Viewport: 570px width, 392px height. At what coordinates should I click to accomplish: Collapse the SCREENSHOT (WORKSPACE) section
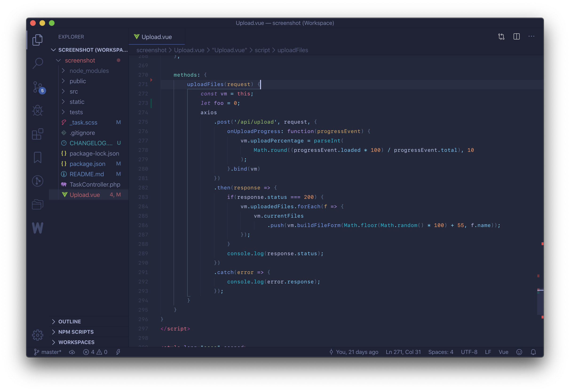tap(89, 50)
